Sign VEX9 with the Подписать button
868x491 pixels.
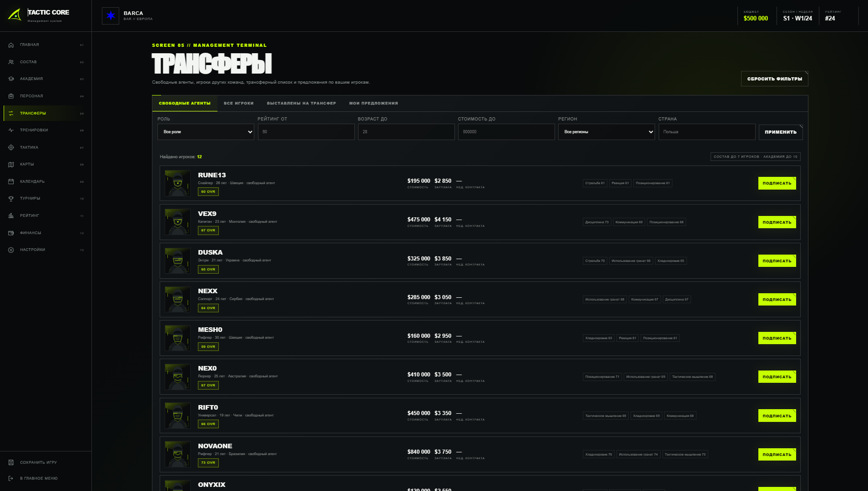coord(777,222)
